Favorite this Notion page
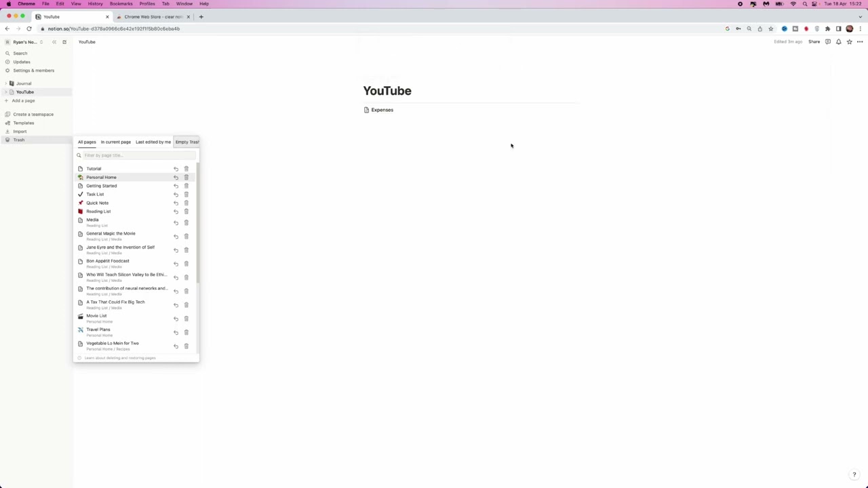 point(849,42)
